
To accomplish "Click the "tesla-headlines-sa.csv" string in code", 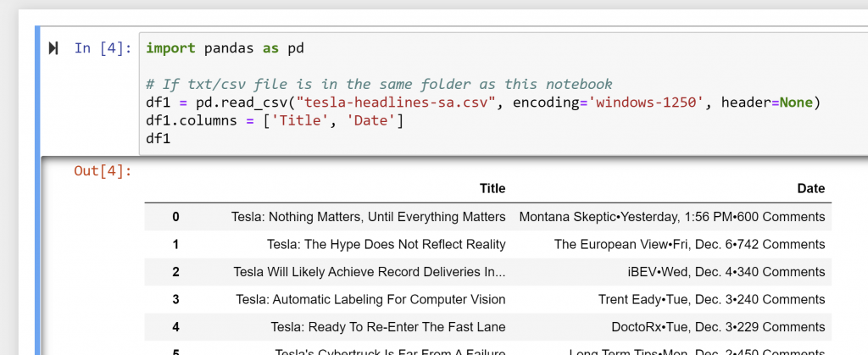I will click(396, 103).
